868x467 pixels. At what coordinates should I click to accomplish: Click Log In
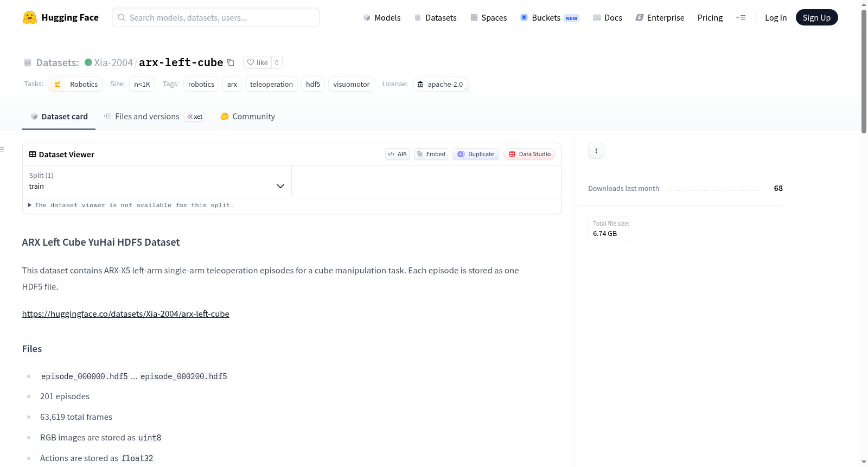point(776,17)
